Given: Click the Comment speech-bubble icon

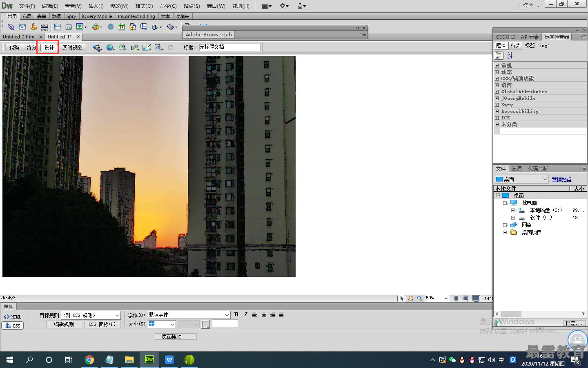Looking at the screenshot, I should [x=144, y=27].
